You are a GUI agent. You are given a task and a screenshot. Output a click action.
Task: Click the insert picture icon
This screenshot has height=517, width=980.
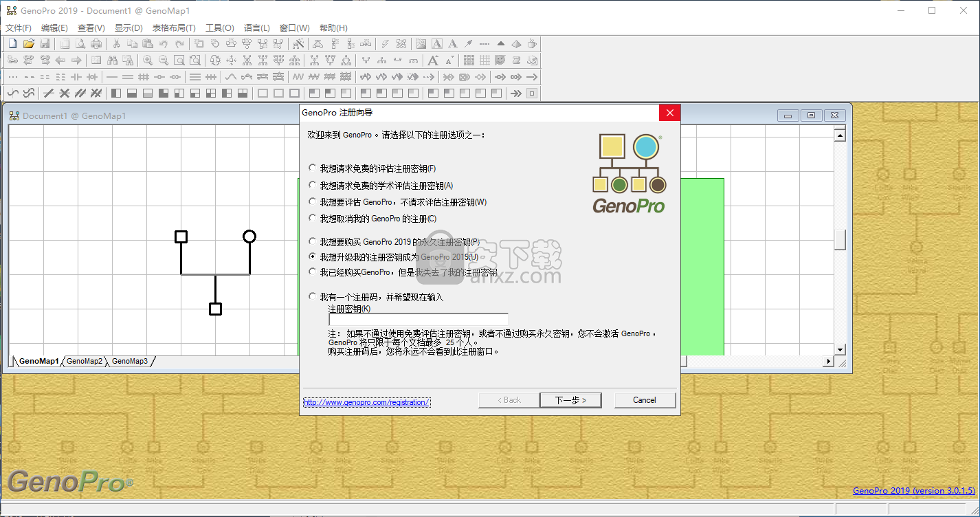pyautogui.click(x=421, y=43)
